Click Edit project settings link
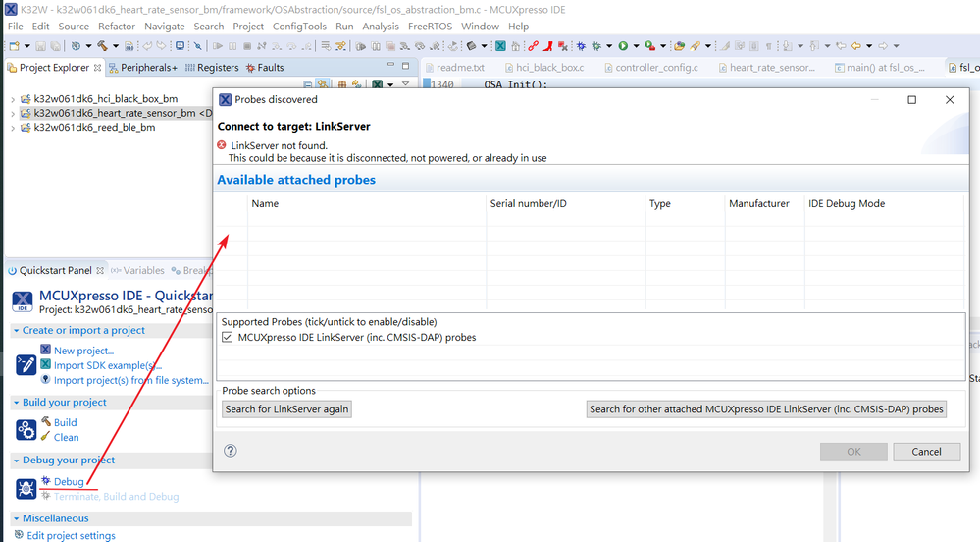The height and width of the screenshot is (542, 980). [x=71, y=536]
